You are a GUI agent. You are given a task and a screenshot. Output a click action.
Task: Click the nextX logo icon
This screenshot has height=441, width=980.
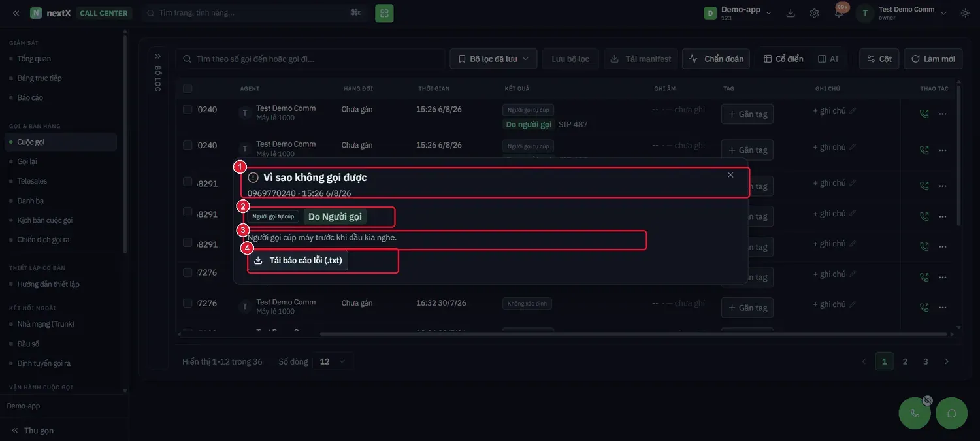36,13
